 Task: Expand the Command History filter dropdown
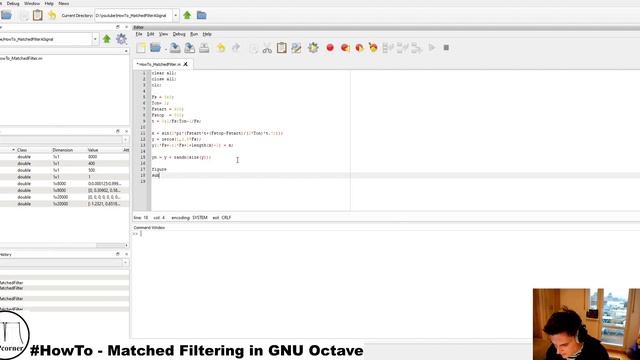125,262
